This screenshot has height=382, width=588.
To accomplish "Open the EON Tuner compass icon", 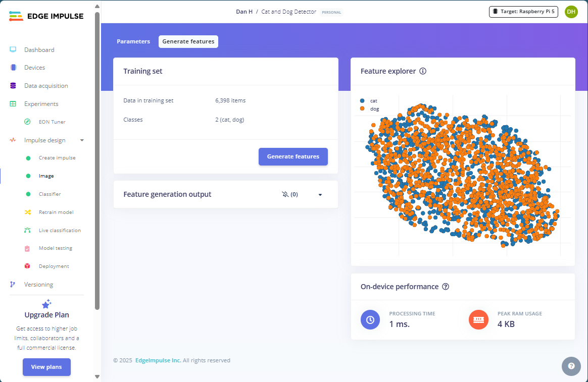I will click(27, 122).
